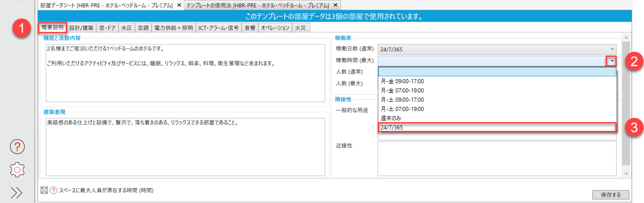Click the vertical scrollbar down arrow

tap(626, 173)
